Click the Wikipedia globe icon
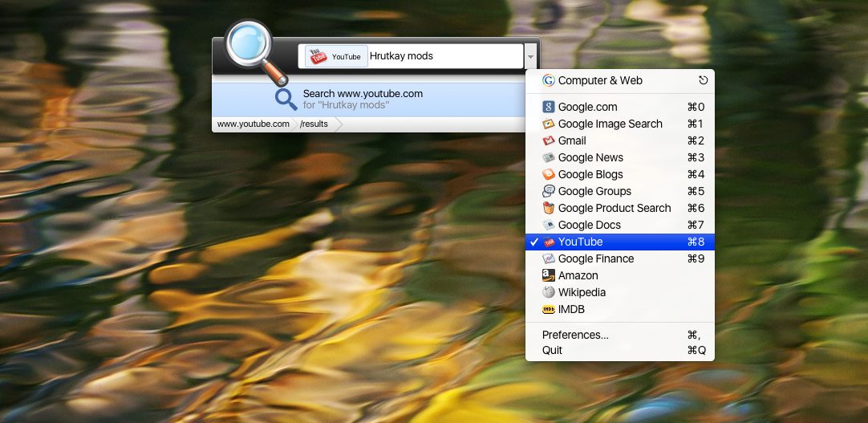The height and width of the screenshot is (423, 868). tap(549, 292)
